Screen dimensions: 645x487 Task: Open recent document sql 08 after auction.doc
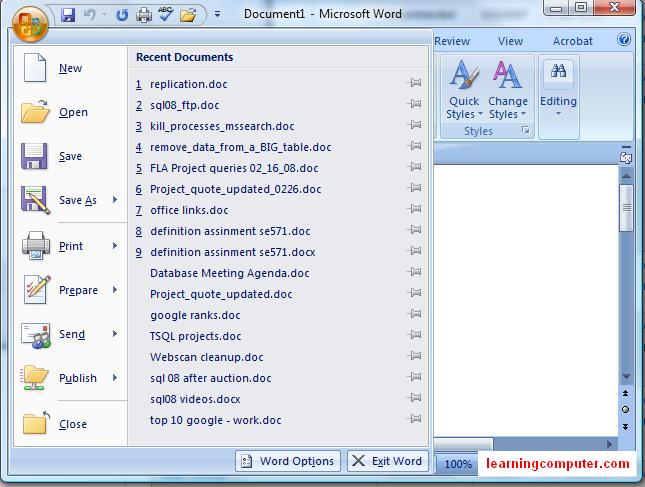211,378
